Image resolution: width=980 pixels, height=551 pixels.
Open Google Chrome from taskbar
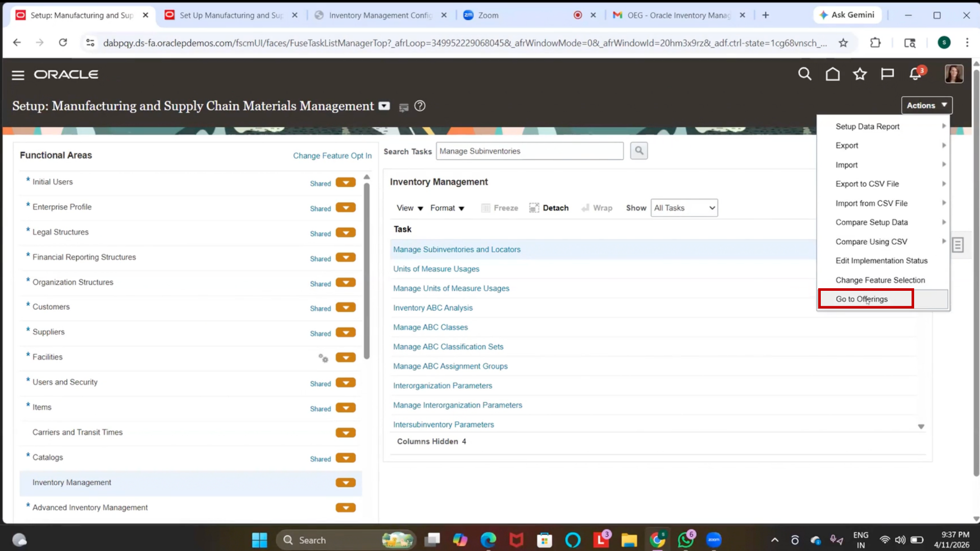(x=657, y=540)
